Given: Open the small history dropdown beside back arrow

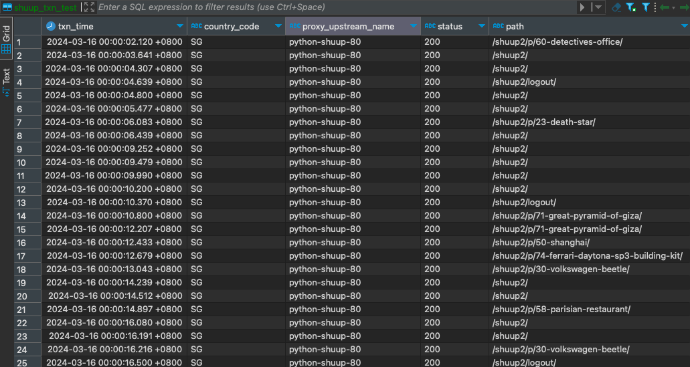Looking at the screenshot, I should [673, 7].
